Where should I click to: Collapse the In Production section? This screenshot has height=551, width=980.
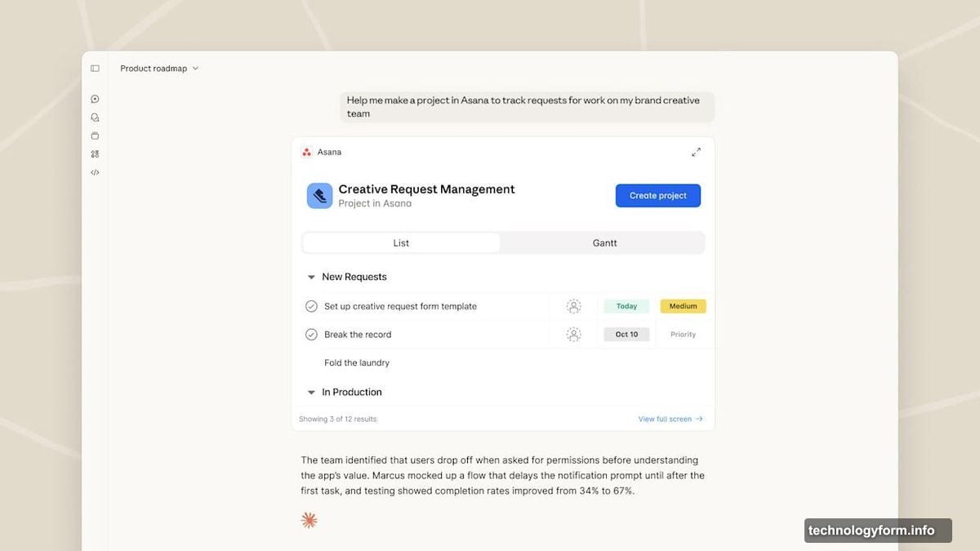[x=311, y=393]
